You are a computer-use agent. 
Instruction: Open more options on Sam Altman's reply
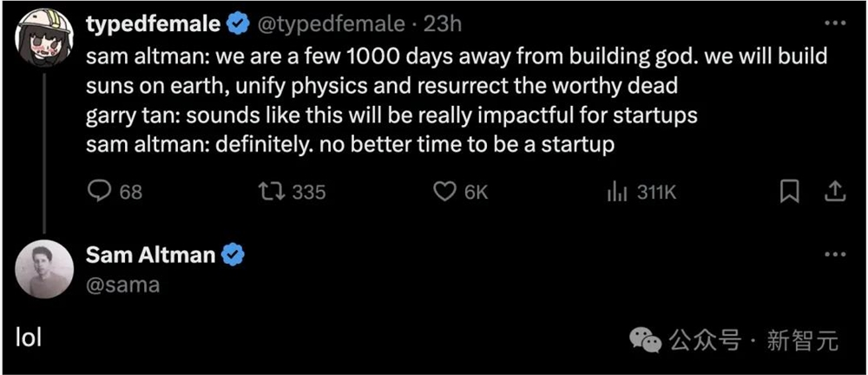tap(833, 254)
